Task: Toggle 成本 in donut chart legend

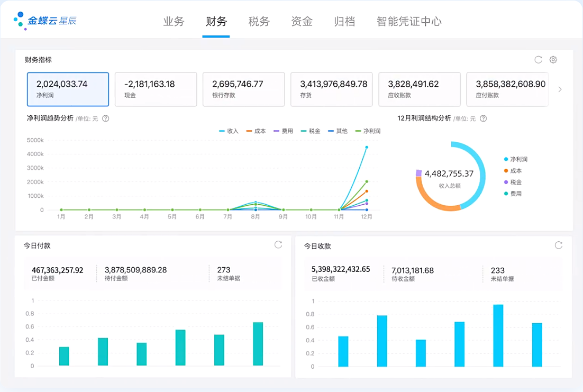Action: [513, 171]
